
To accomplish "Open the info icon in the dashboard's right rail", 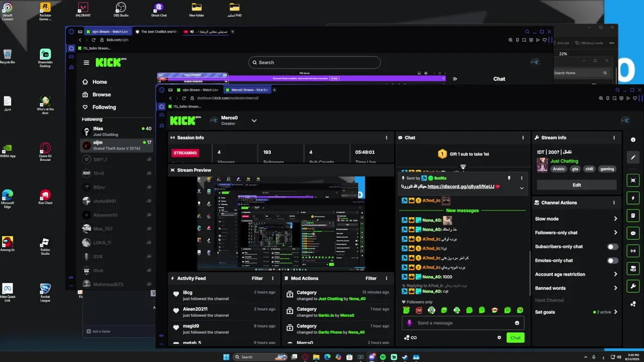I will 633,140.
